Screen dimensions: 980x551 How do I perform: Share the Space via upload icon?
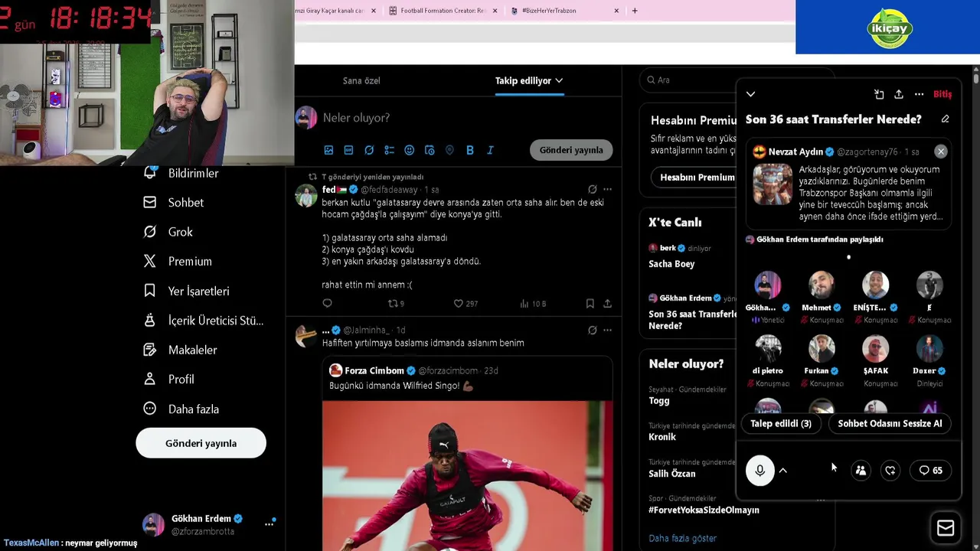coord(899,94)
